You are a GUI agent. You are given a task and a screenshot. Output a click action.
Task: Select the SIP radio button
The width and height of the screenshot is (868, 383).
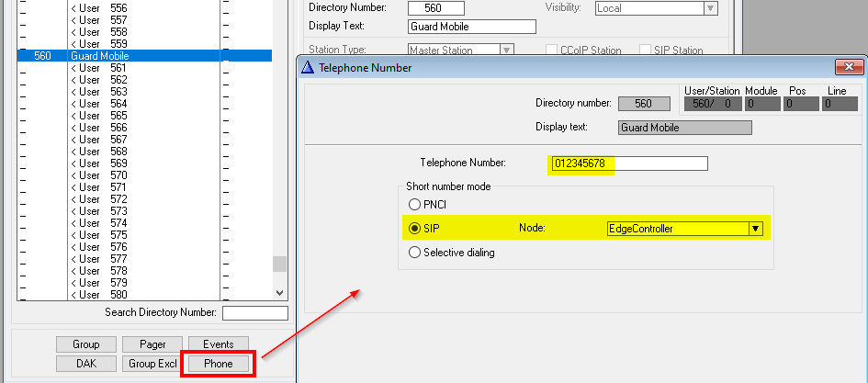pos(414,228)
